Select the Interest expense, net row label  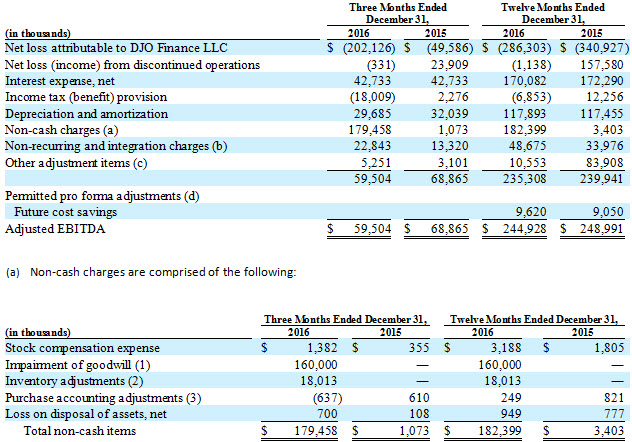[x=61, y=80]
